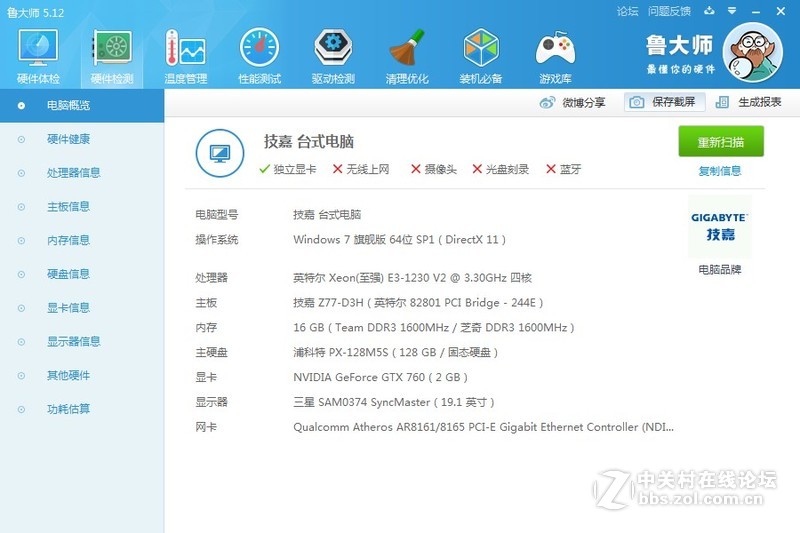800x533 pixels.
Task: Click the NVIDIA GeForce GTX 760 text
Action: tap(380, 377)
